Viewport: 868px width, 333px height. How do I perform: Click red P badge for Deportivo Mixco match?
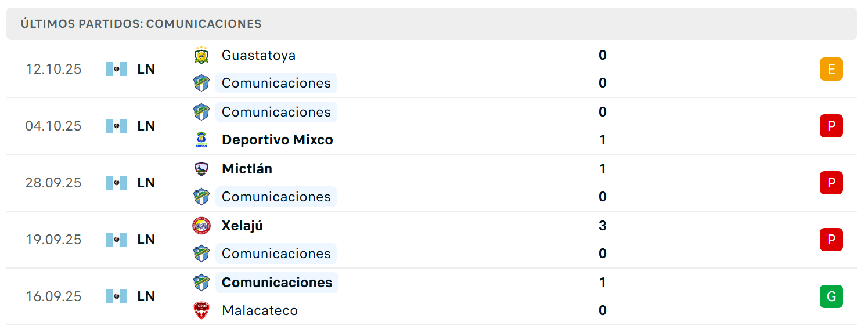[x=831, y=126]
